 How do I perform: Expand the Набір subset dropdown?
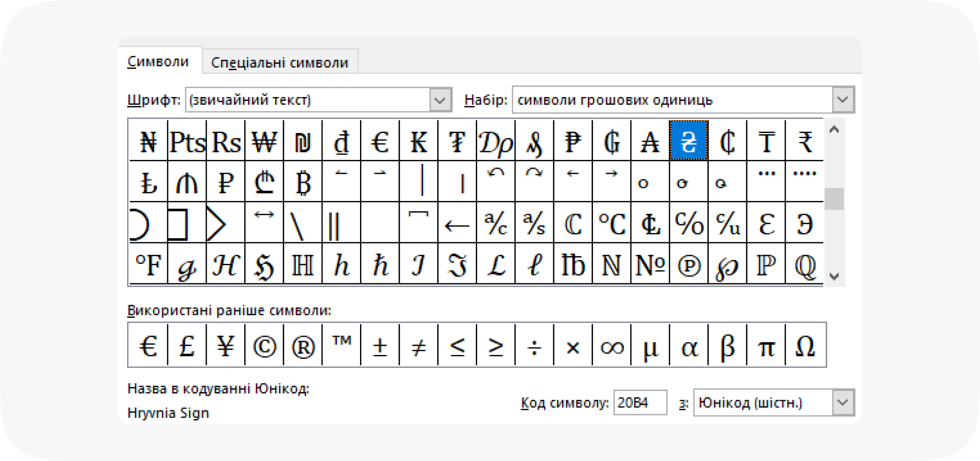click(x=843, y=100)
